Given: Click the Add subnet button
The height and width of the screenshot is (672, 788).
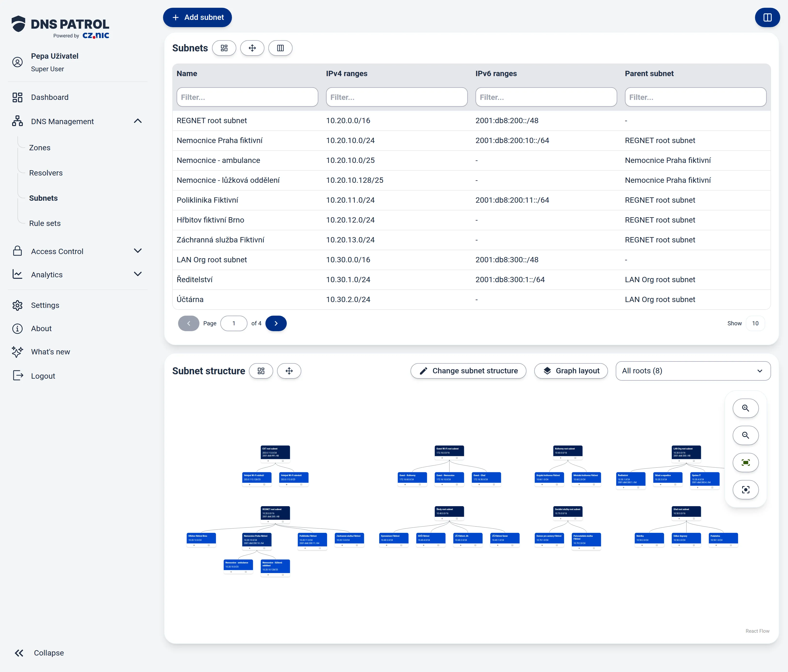Looking at the screenshot, I should [x=197, y=17].
